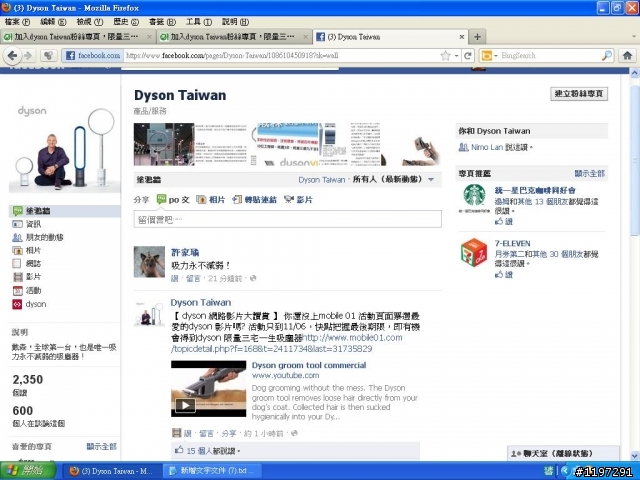This screenshot has width=640, height=480.
Task: Open the 工具 menu
Action: pyautogui.click(x=199, y=22)
